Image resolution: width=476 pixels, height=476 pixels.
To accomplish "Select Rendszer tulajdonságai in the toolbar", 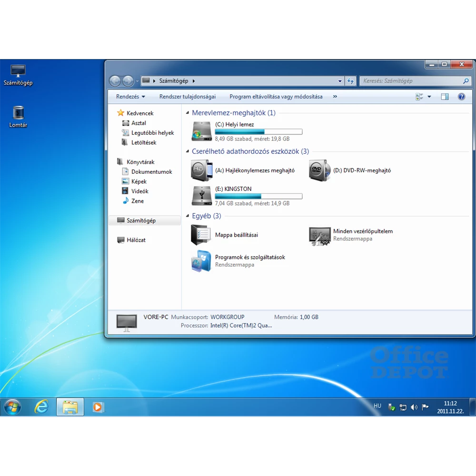I will coord(187,96).
